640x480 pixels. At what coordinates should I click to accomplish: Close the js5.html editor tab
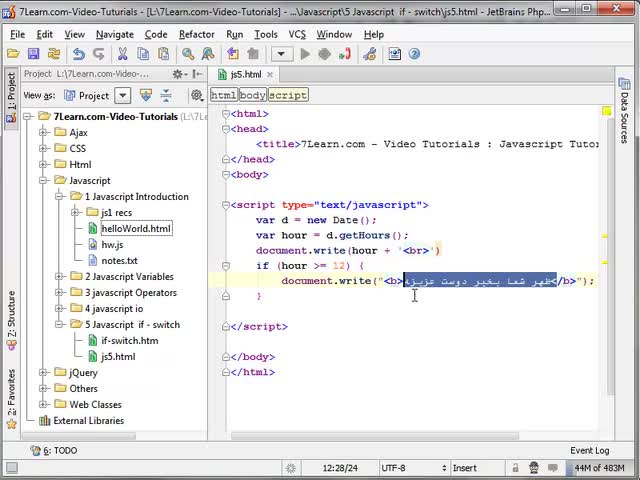tap(270, 75)
